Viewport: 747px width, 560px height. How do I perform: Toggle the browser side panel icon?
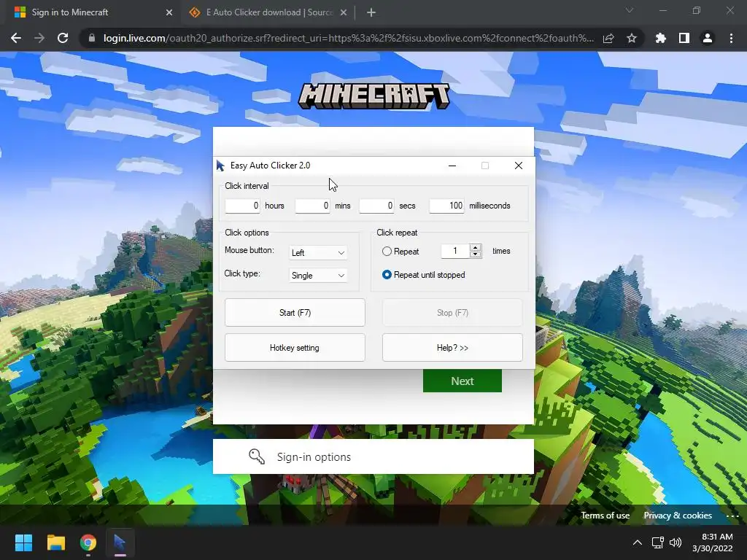[x=684, y=38]
